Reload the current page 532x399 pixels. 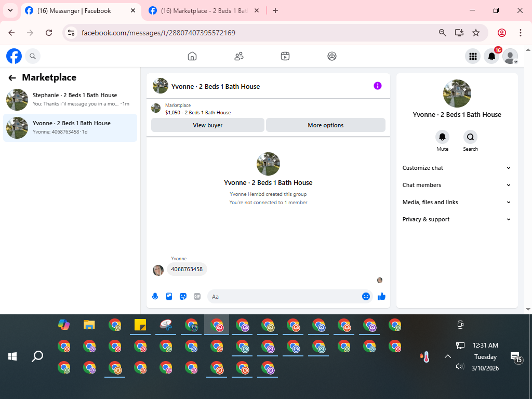click(49, 33)
